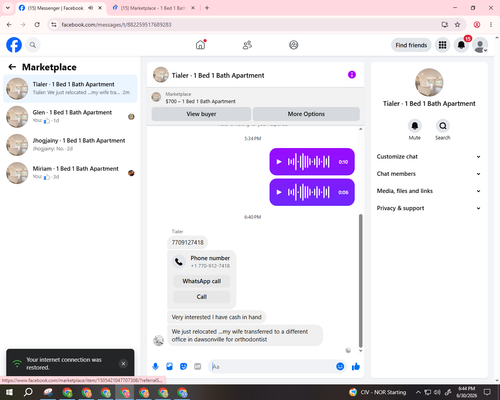Reload the page

click(x=37, y=25)
